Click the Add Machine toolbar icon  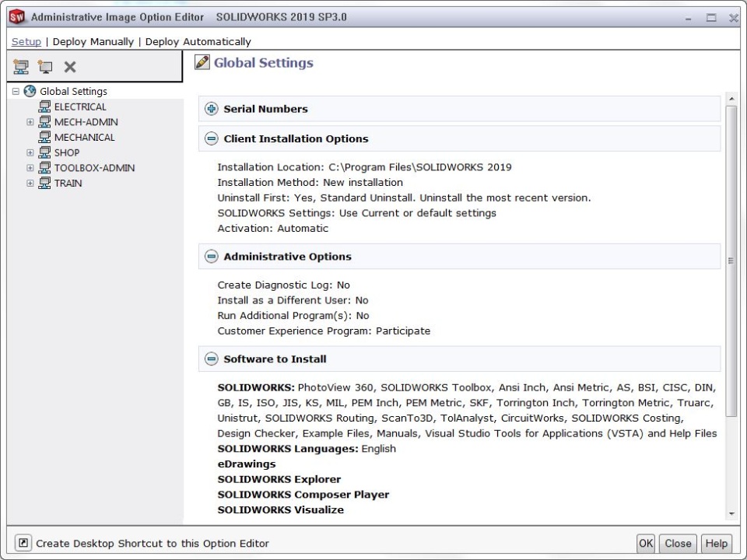point(45,67)
